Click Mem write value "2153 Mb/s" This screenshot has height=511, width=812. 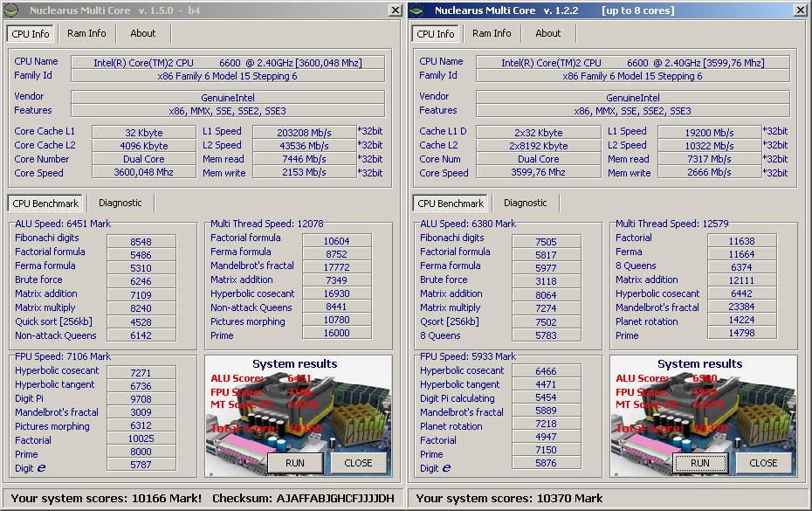click(305, 172)
